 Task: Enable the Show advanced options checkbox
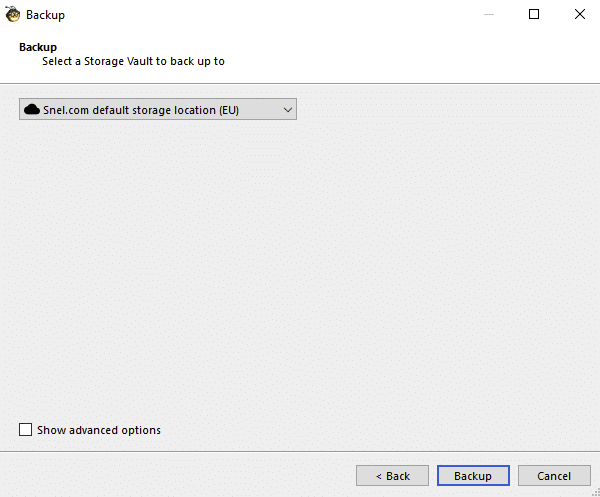click(25, 430)
